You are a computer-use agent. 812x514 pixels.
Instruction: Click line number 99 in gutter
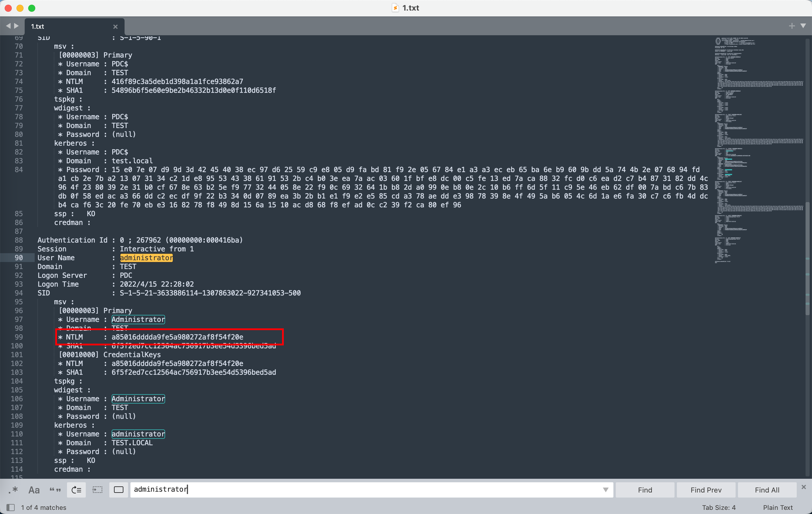[x=19, y=337]
